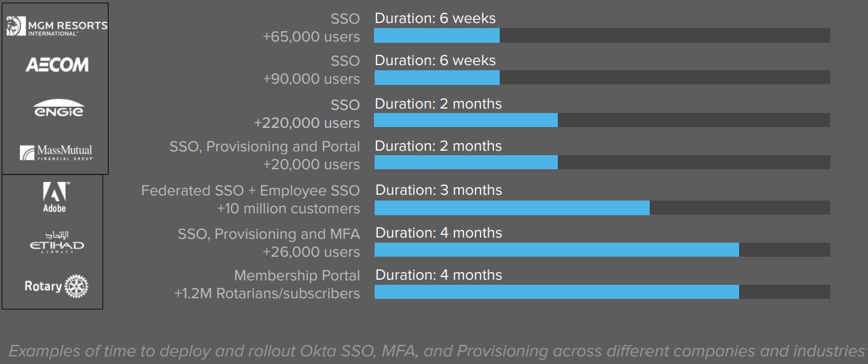Click the "Duration: 3 months" label

pyautogui.click(x=438, y=190)
